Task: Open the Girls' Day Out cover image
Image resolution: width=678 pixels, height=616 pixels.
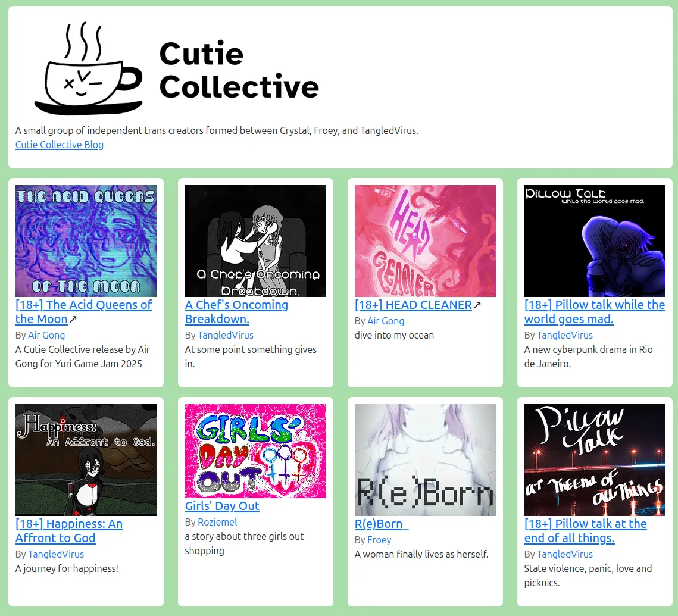Action: pyautogui.click(x=255, y=451)
